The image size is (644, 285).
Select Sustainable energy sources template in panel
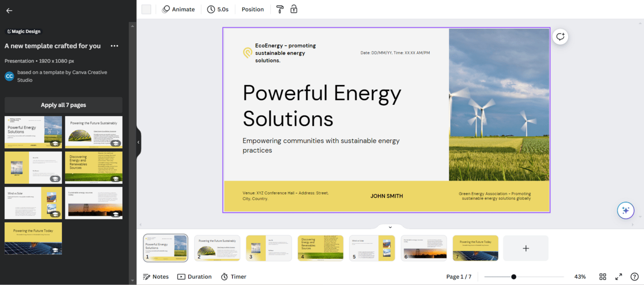(x=94, y=203)
